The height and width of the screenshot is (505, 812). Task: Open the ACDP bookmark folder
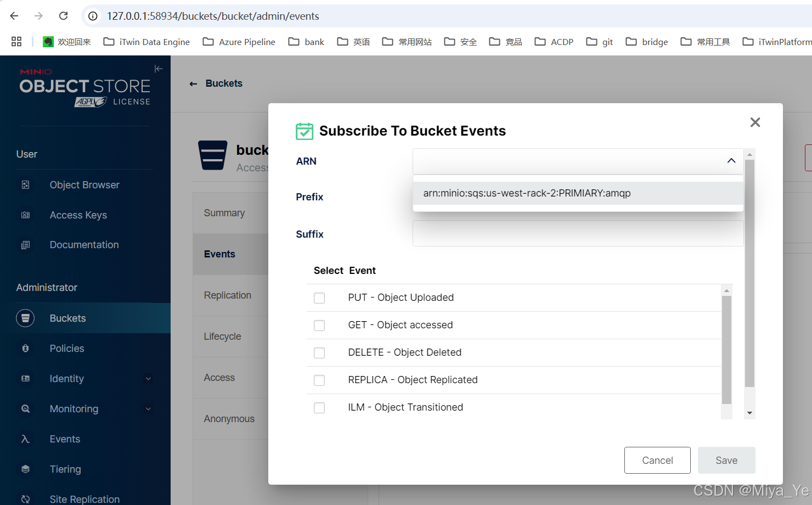pos(554,42)
